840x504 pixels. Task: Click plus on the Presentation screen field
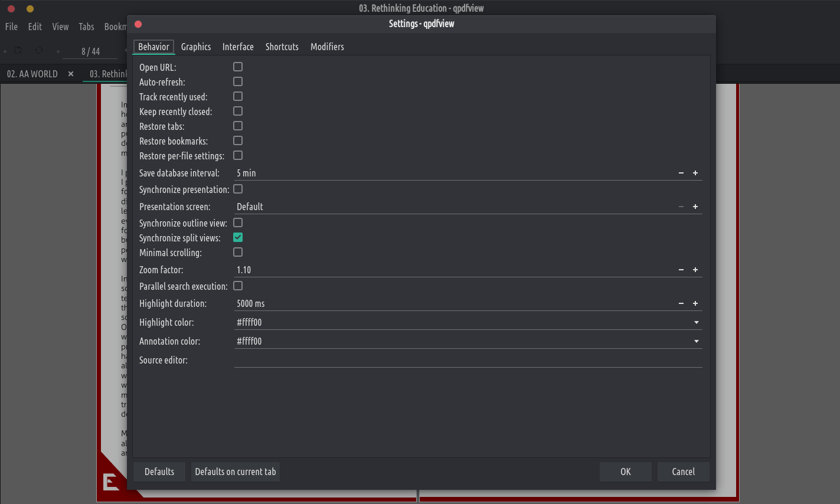695,207
